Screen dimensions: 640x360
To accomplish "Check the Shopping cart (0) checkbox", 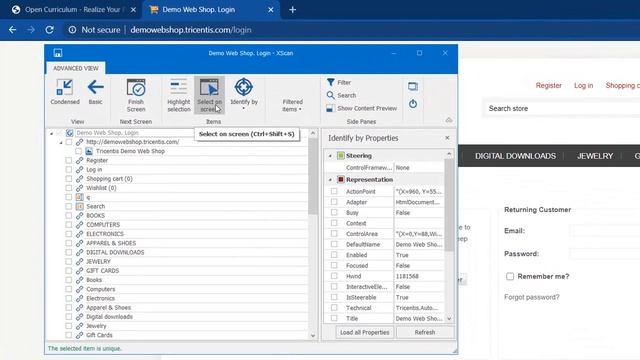I will tap(69, 179).
